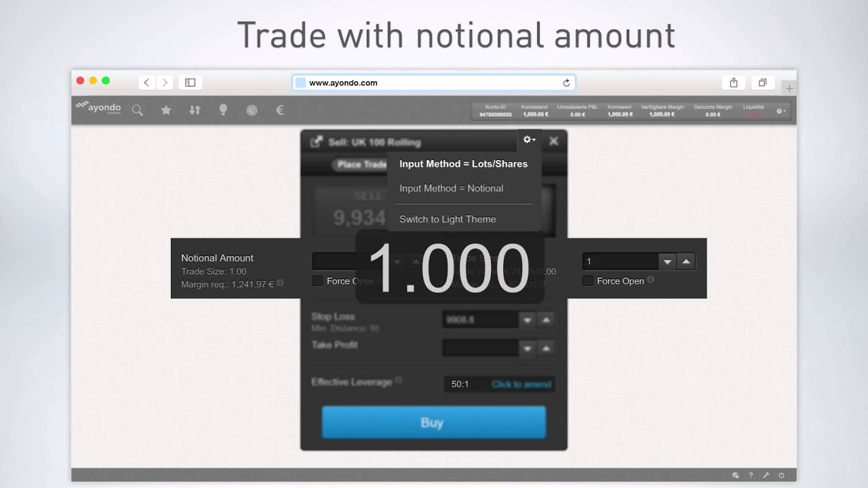Focus the trade size field containing 1
Image resolution: width=868 pixels, height=488 pixels.
click(620, 262)
